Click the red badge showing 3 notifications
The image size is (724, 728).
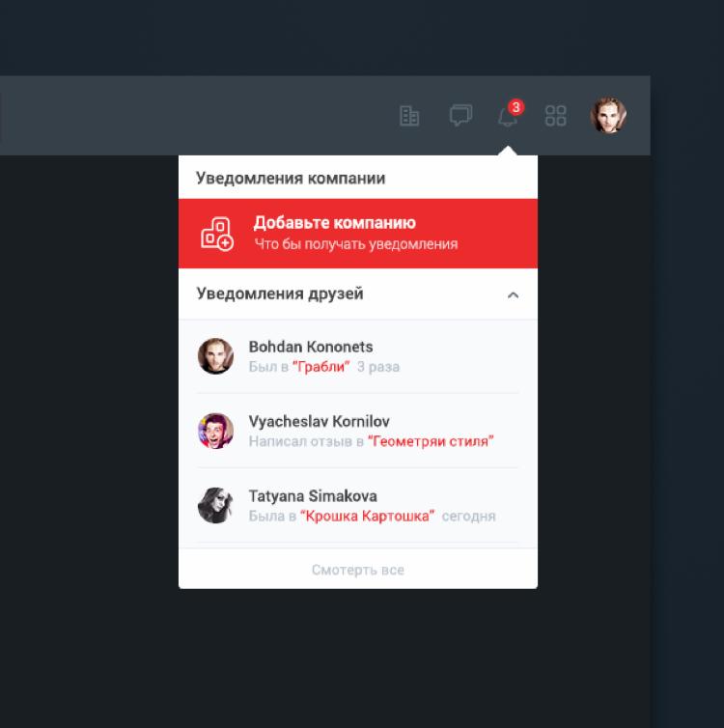click(515, 107)
